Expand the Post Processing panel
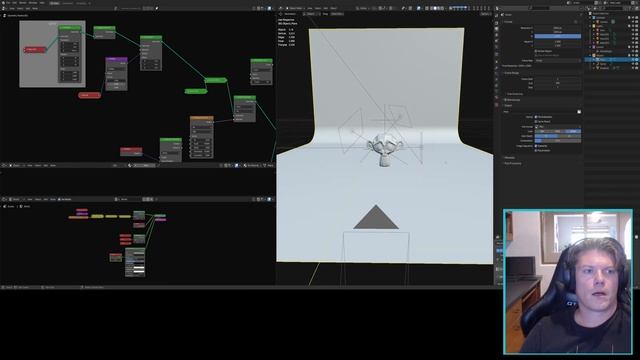 (513, 163)
